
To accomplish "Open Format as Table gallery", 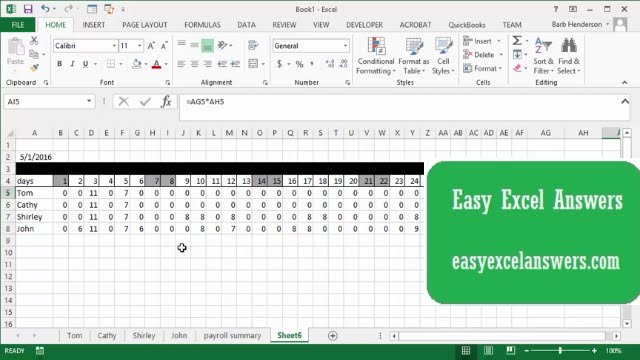I will point(413,56).
